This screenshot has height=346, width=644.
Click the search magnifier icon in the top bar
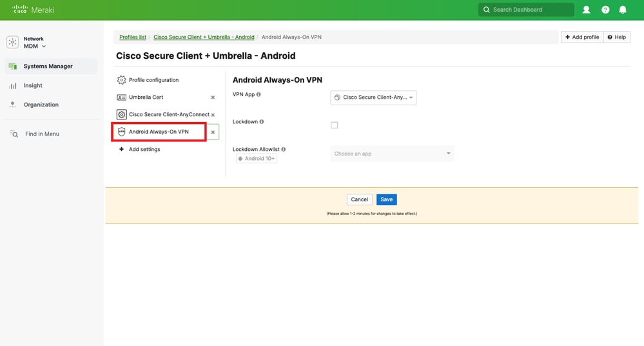coord(486,10)
